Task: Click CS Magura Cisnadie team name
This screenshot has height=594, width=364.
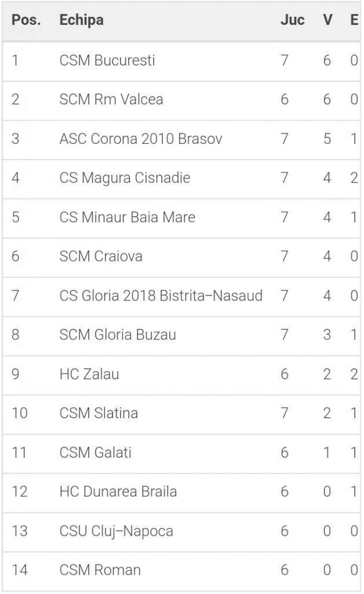Action: point(125,178)
